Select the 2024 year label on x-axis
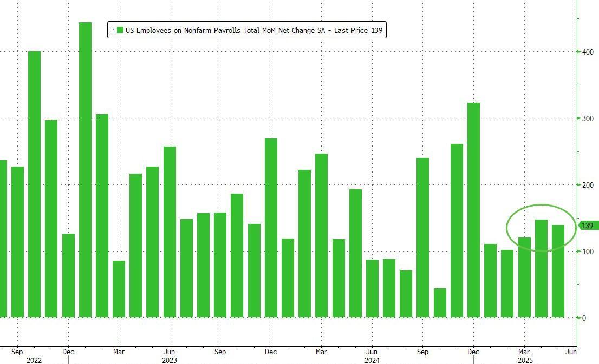599x364 pixels. [x=372, y=360]
